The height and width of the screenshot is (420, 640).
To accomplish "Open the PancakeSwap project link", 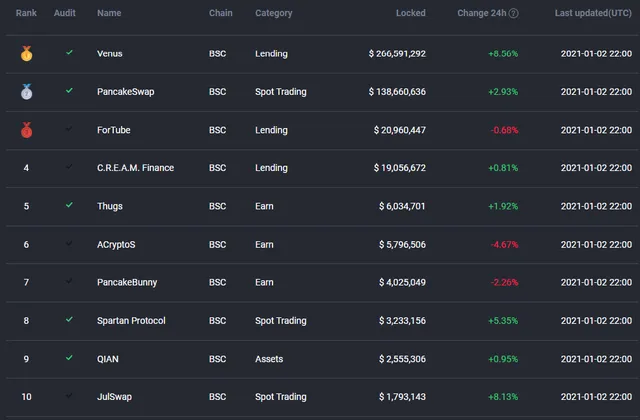I will [126, 92].
